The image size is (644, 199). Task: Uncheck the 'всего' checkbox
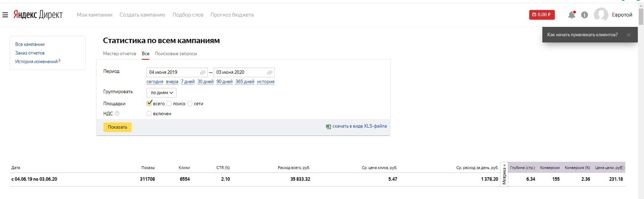pos(149,103)
